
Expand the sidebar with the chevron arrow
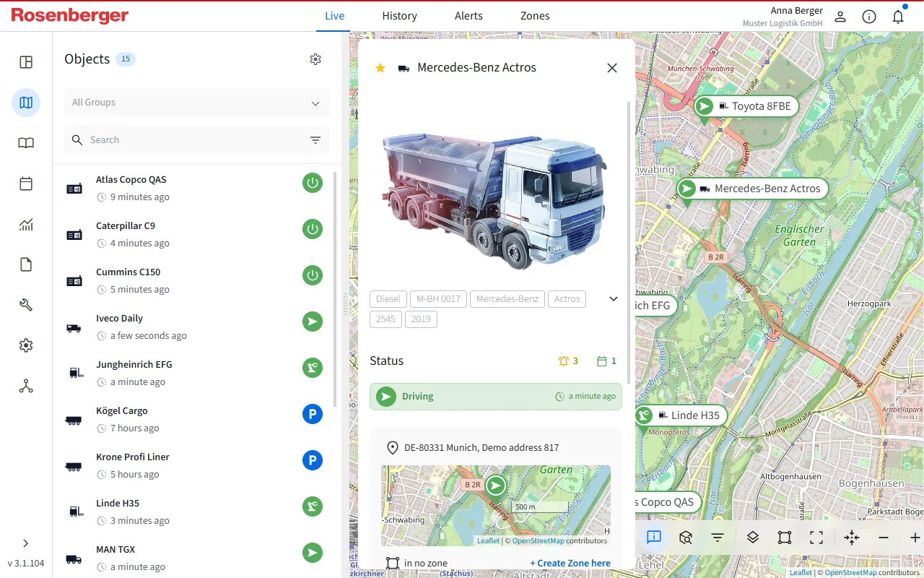coord(26,543)
